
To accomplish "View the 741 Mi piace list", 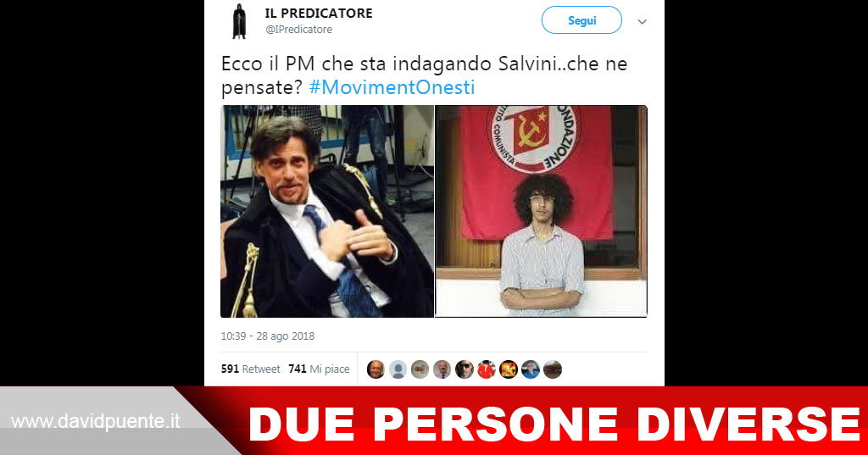I will pos(319,369).
